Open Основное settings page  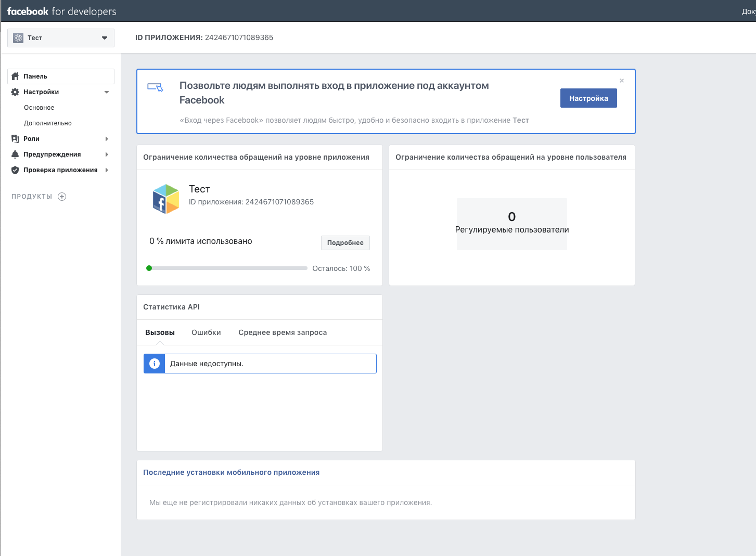click(x=39, y=108)
